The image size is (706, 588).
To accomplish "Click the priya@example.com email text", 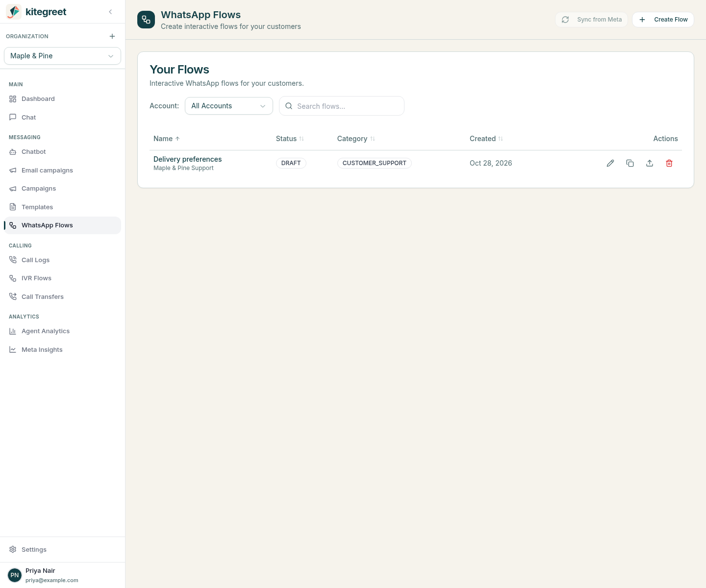I will click(52, 580).
